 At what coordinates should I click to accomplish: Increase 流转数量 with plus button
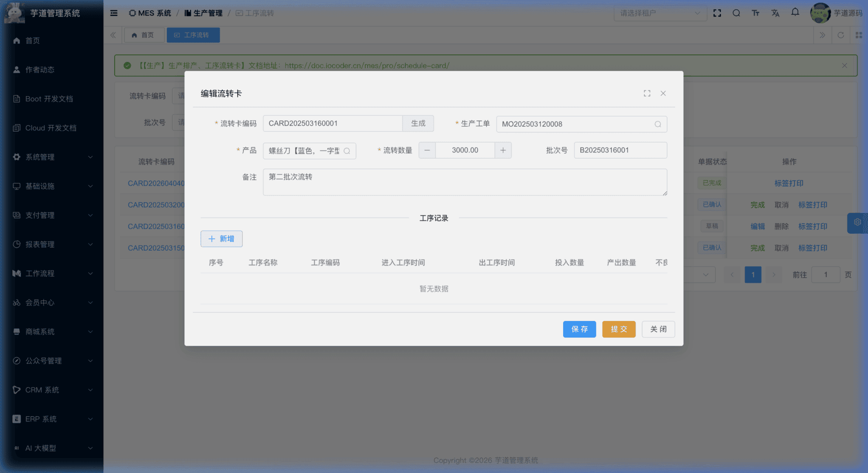click(x=503, y=150)
